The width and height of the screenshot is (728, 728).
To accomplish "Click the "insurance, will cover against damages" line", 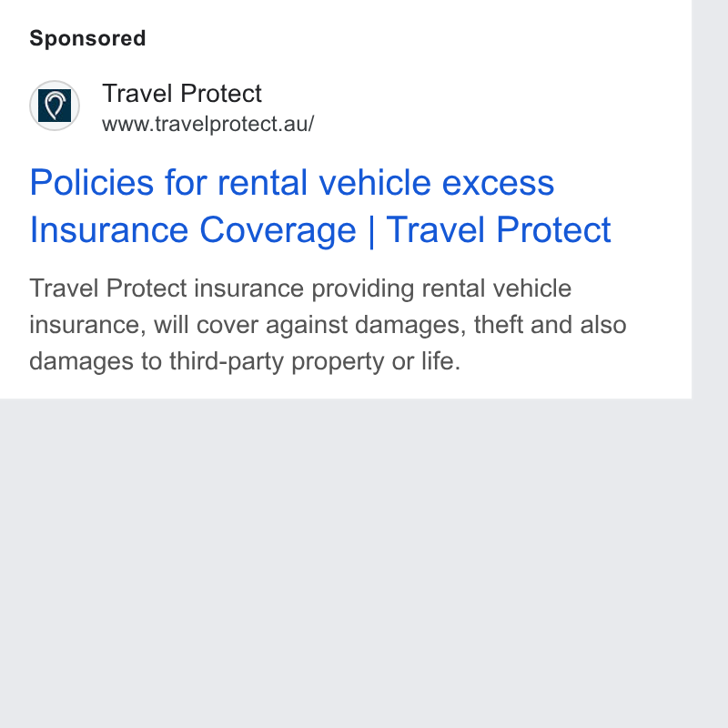I will [328, 325].
